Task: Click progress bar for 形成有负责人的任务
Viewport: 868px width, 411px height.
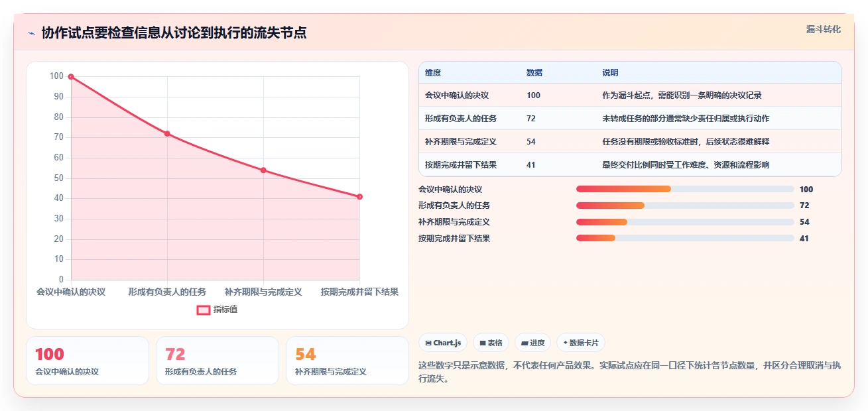Action: (685, 206)
